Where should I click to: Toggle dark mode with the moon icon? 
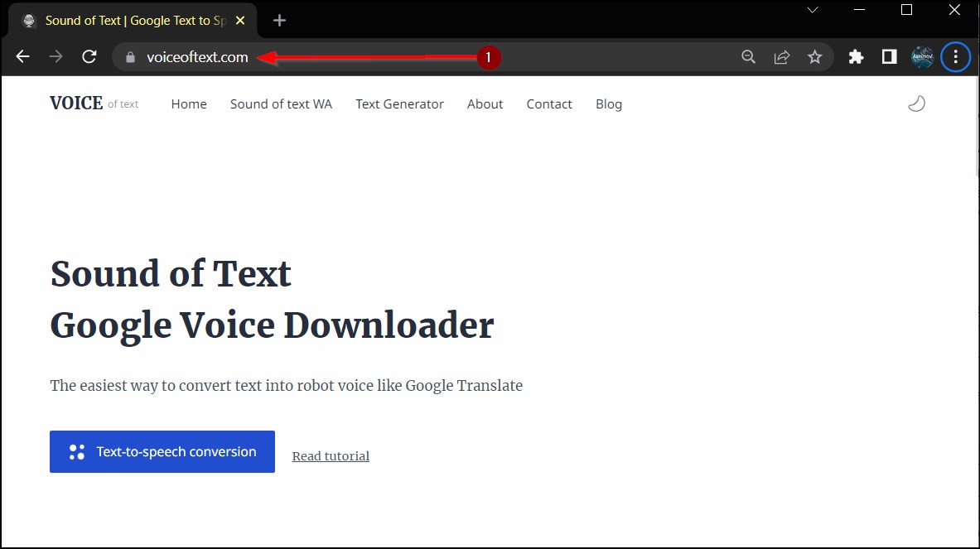(916, 104)
